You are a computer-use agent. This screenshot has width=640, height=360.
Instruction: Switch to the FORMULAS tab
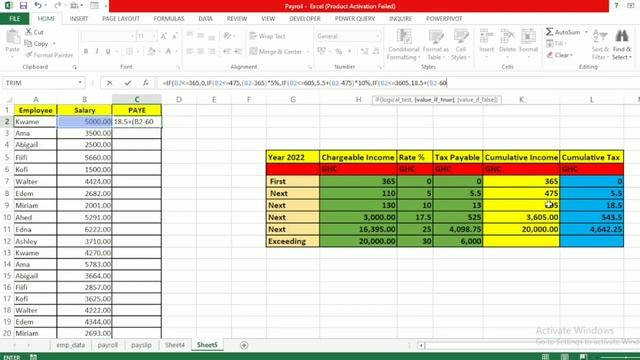click(169, 19)
